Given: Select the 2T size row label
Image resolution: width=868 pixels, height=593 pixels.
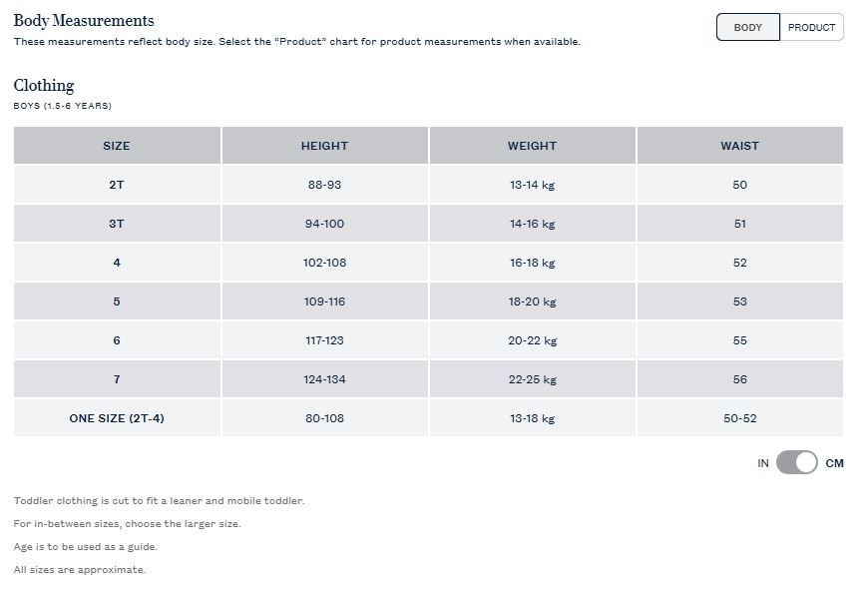Looking at the screenshot, I should 117,185.
